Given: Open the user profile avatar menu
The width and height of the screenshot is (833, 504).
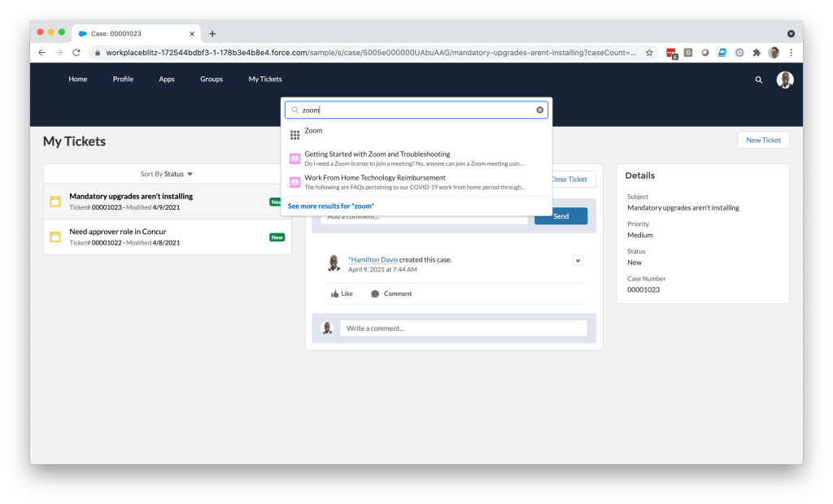Looking at the screenshot, I should [x=784, y=80].
